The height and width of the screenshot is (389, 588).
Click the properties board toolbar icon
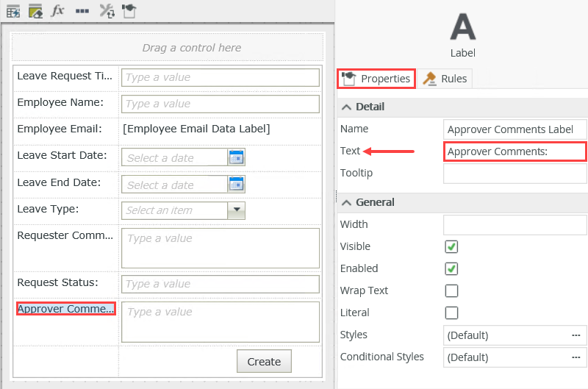(x=129, y=11)
